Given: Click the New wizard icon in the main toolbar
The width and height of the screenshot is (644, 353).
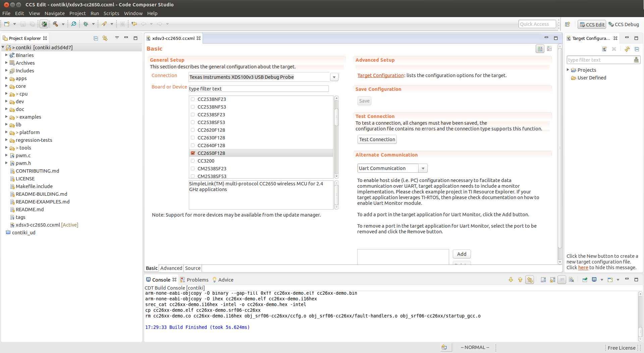Looking at the screenshot, I should [x=7, y=24].
